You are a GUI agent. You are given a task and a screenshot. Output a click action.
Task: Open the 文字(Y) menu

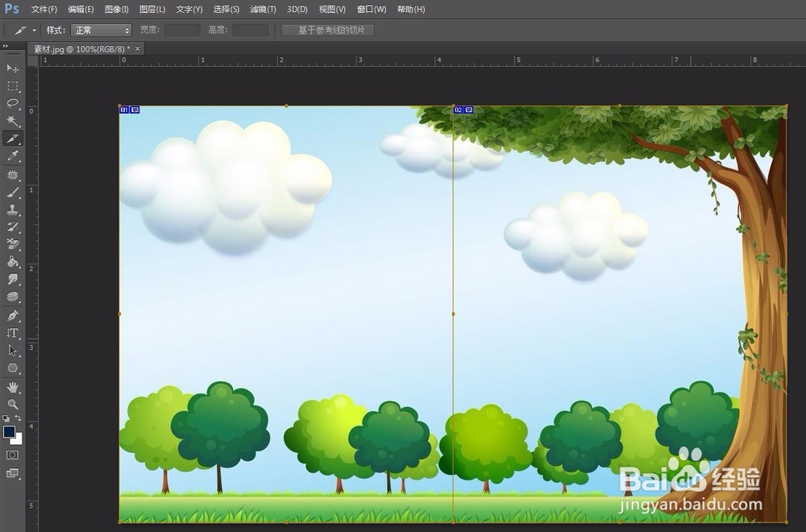pos(189,9)
